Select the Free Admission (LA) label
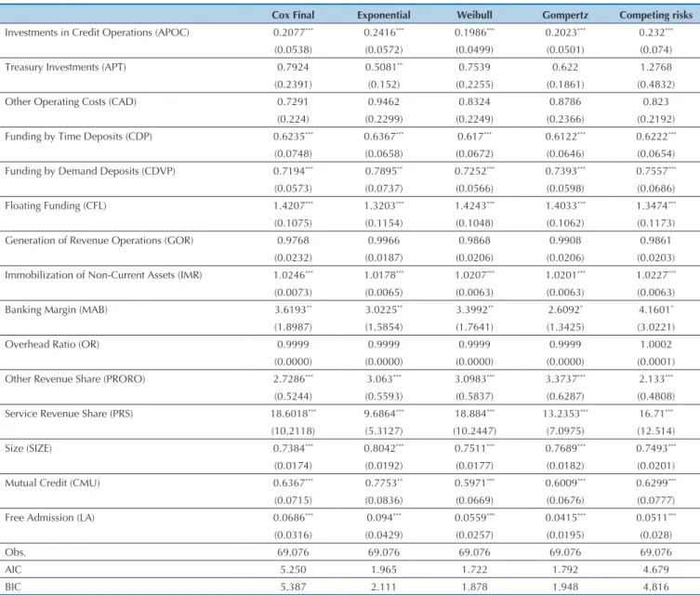Viewport: 700px width, 595px height. click(49, 518)
